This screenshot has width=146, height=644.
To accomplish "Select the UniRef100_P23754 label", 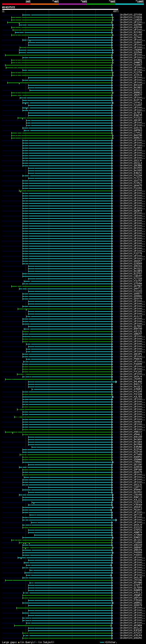I will pos(131,72).
